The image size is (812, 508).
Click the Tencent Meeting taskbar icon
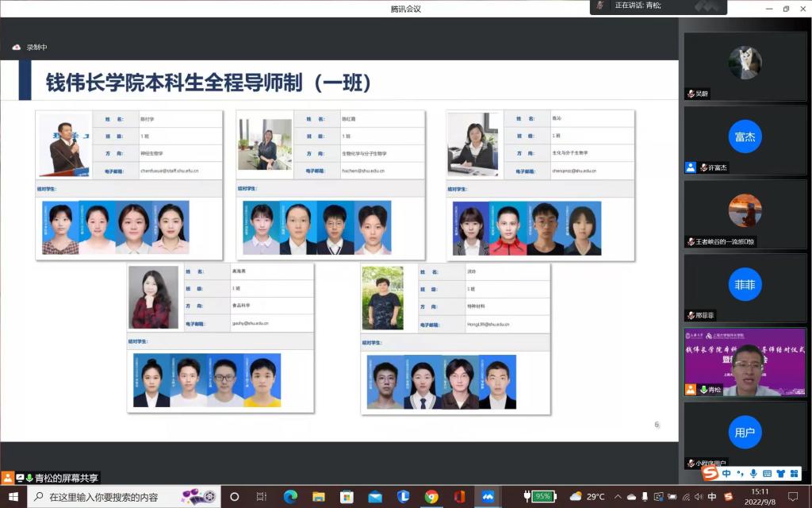click(x=488, y=497)
